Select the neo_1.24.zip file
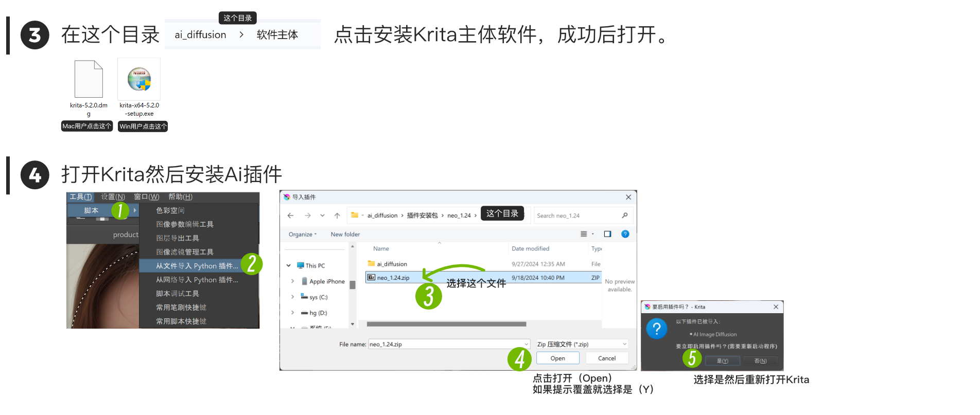 click(x=393, y=278)
